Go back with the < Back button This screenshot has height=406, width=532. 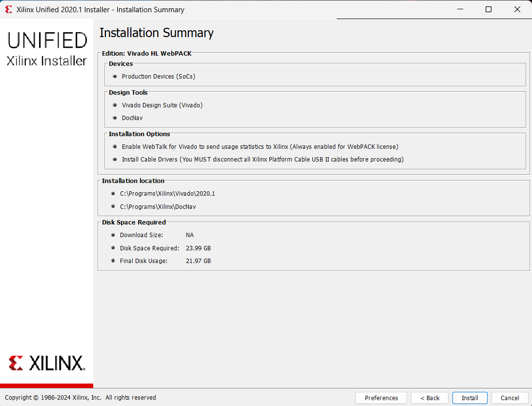pyautogui.click(x=430, y=398)
